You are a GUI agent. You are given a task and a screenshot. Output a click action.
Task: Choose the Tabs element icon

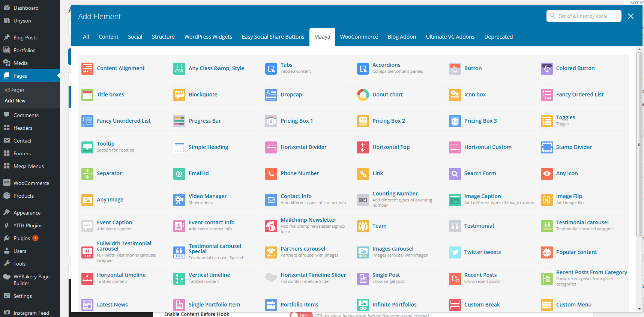tap(271, 69)
